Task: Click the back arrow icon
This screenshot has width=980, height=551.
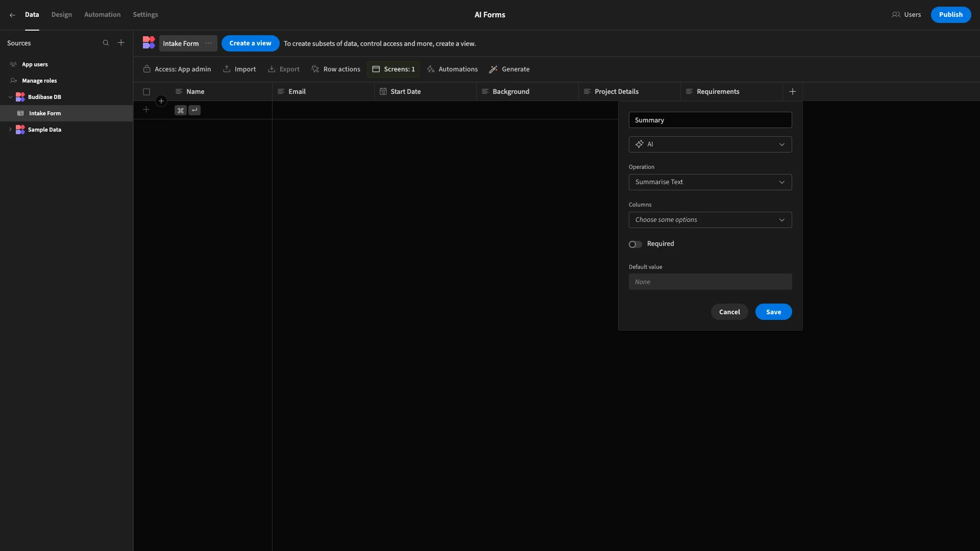Action: pyautogui.click(x=12, y=15)
